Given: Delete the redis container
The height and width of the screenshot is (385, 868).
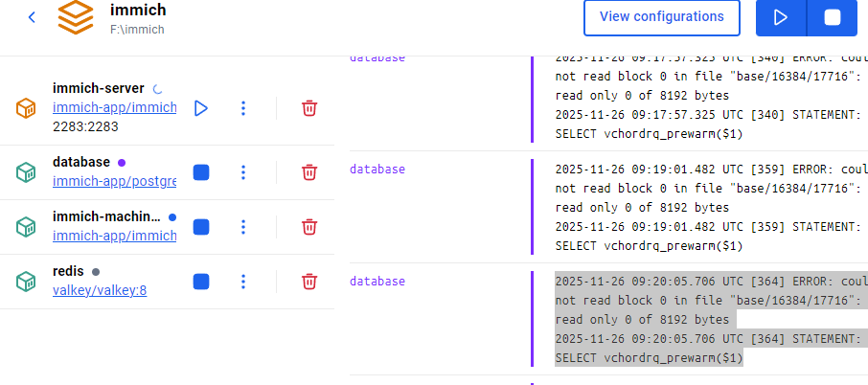Looking at the screenshot, I should pyautogui.click(x=309, y=282).
